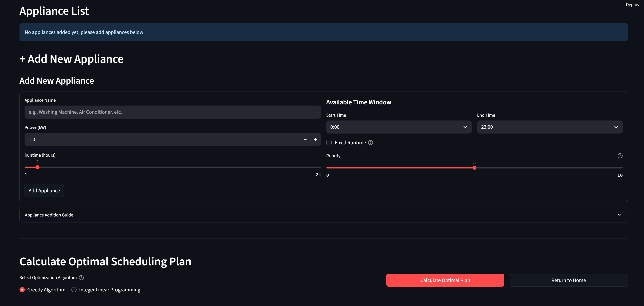Screen dimensions: 644x306
Task: Click the plus icon in Power field
Action: pyautogui.click(x=316, y=139)
